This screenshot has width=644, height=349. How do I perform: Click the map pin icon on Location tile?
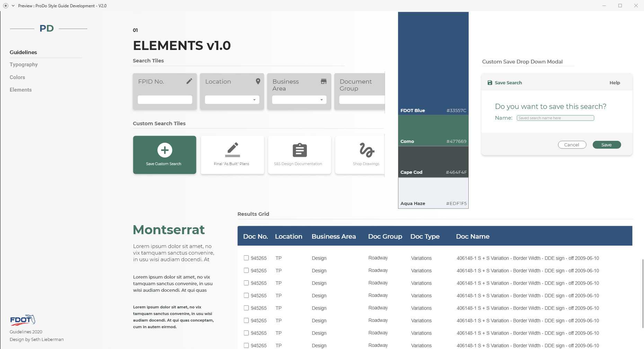258,81
